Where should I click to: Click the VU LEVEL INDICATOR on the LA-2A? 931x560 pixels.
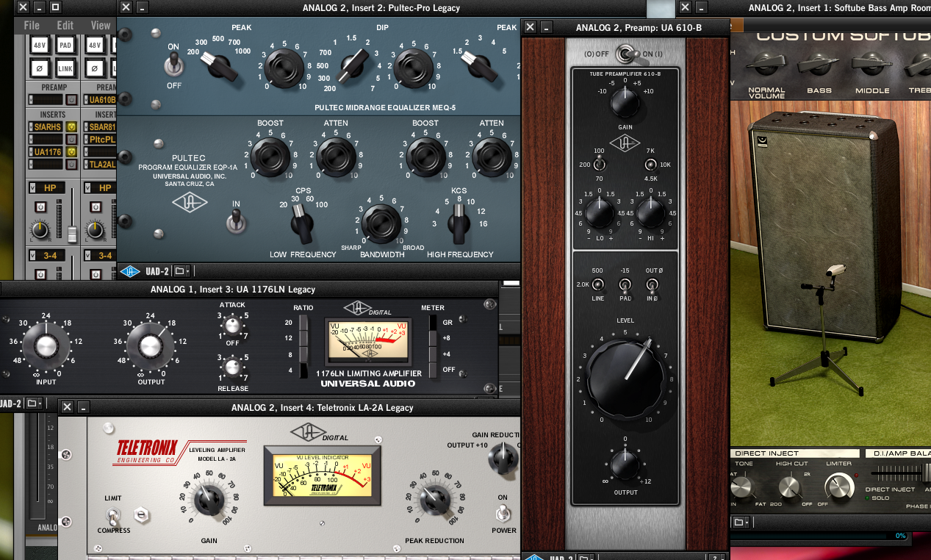pos(322,475)
